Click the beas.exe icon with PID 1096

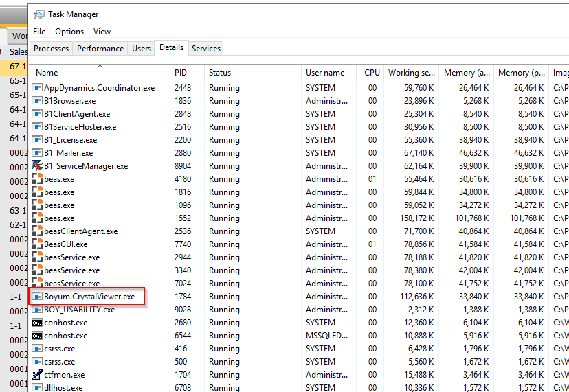(x=37, y=205)
